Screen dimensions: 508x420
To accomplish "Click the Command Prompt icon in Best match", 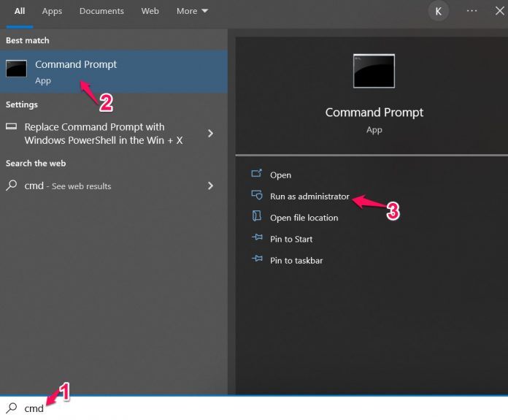I will [x=17, y=69].
